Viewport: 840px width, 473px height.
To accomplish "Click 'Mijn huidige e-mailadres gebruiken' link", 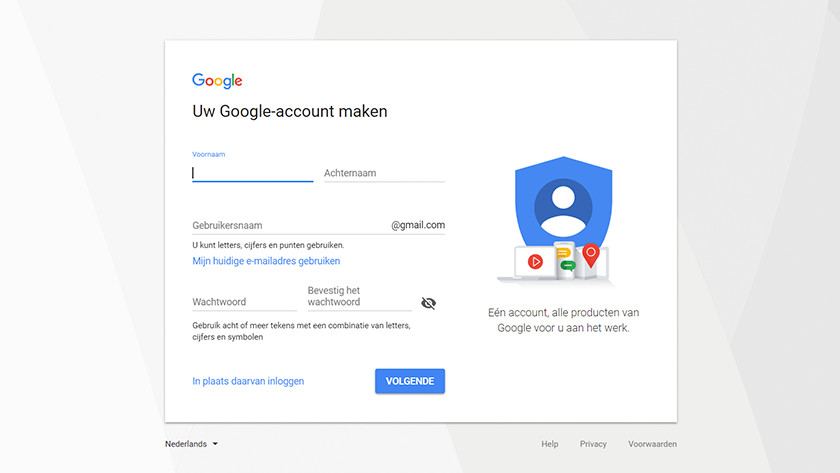I will pos(266,261).
